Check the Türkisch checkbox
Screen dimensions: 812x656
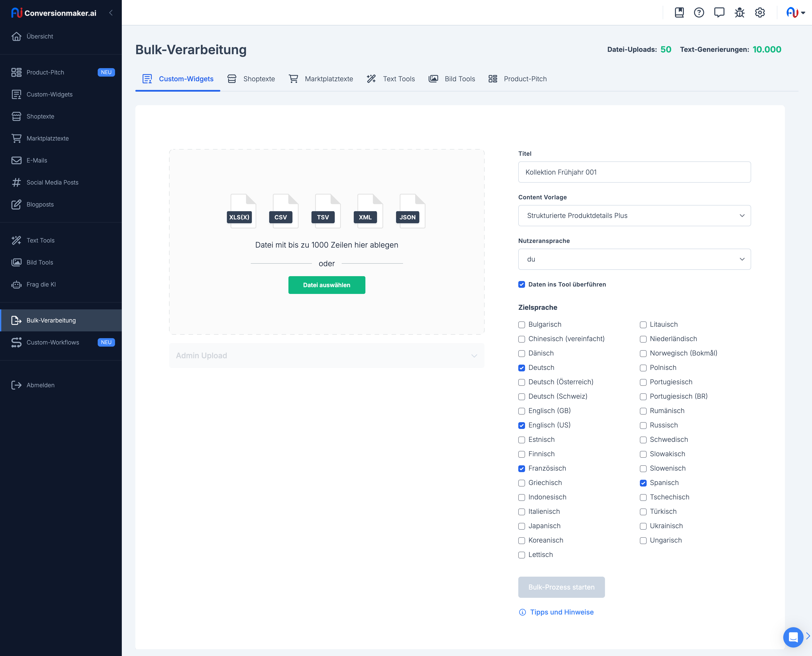pyautogui.click(x=643, y=512)
